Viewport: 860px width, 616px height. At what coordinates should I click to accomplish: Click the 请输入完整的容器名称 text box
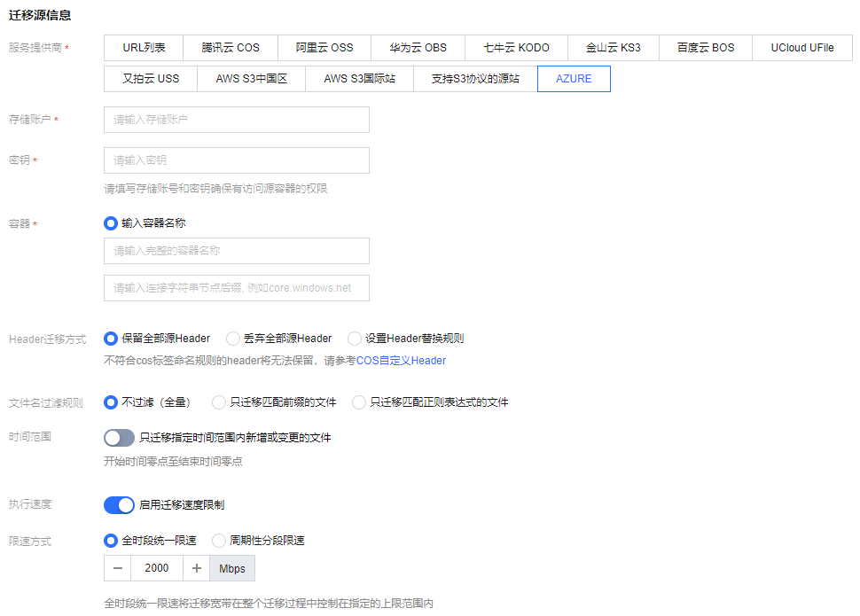pyautogui.click(x=236, y=251)
